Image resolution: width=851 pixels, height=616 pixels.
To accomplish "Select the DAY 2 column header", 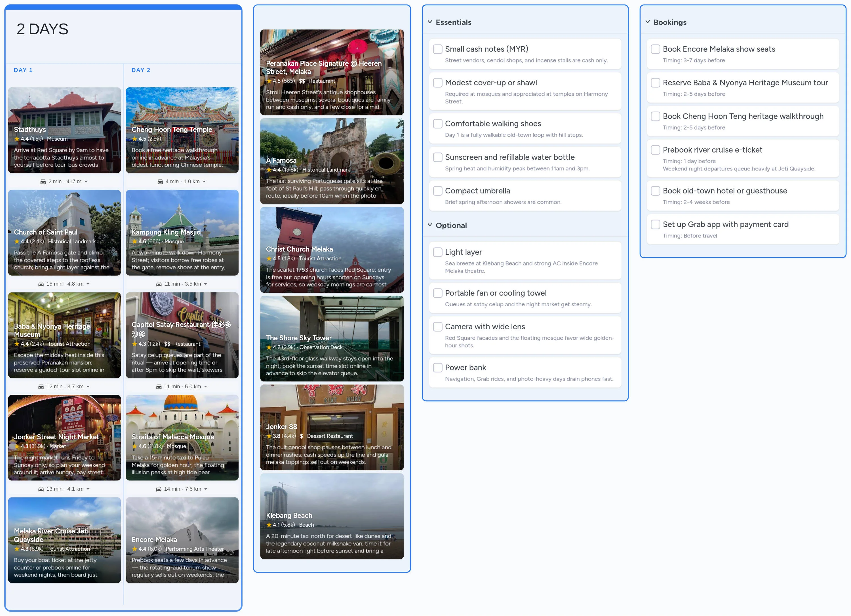I will click(x=141, y=70).
